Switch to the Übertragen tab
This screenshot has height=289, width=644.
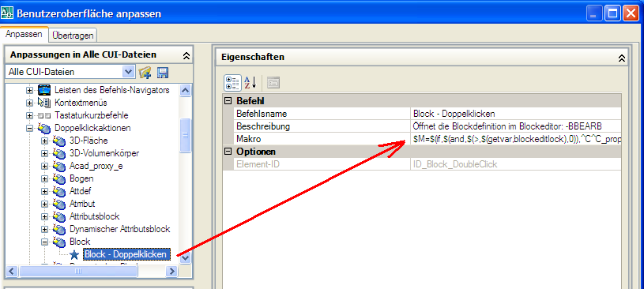coord(73,36)
